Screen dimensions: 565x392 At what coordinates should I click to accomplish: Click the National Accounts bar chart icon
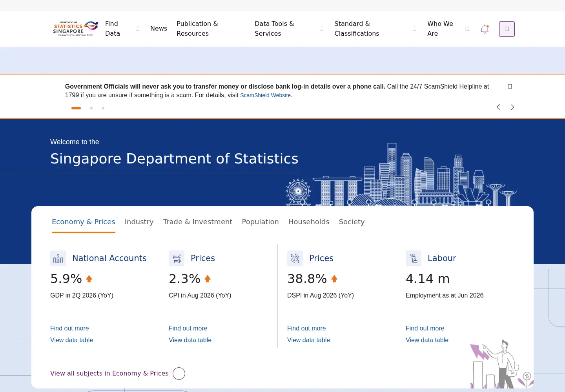58,258
